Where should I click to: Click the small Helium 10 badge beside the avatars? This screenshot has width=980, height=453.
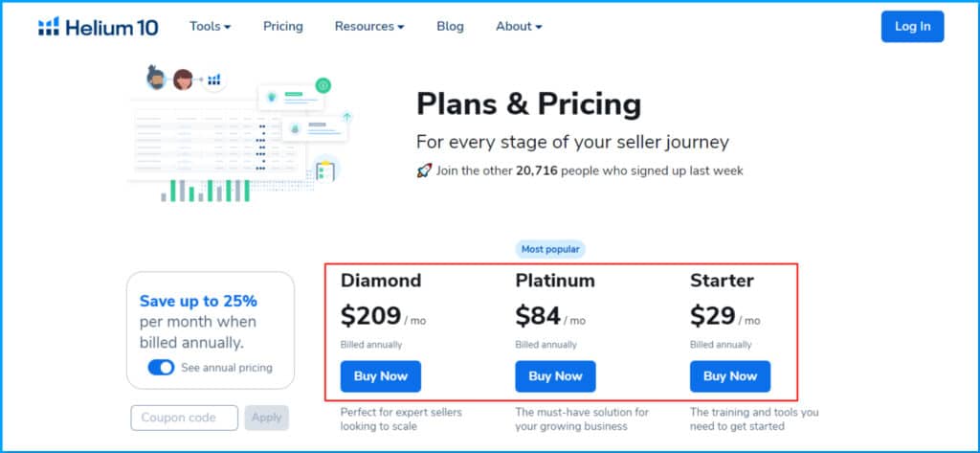(x=214, y=80)
